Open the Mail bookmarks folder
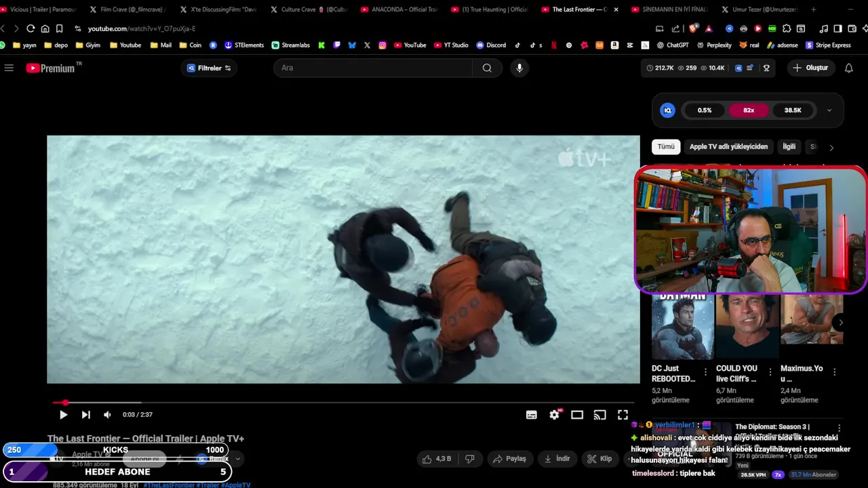Screen dimensions: 868x488 (161, 45)
